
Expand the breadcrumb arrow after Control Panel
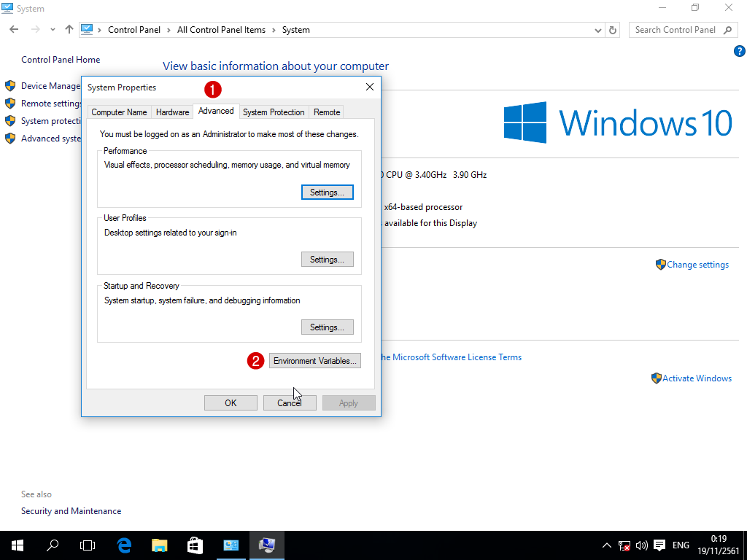coord(169,29)
